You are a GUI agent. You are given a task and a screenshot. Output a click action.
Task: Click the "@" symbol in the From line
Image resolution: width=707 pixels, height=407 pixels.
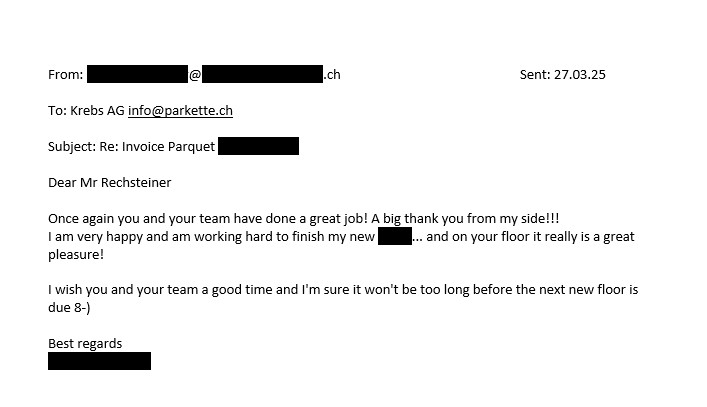[x=195, y=75]
